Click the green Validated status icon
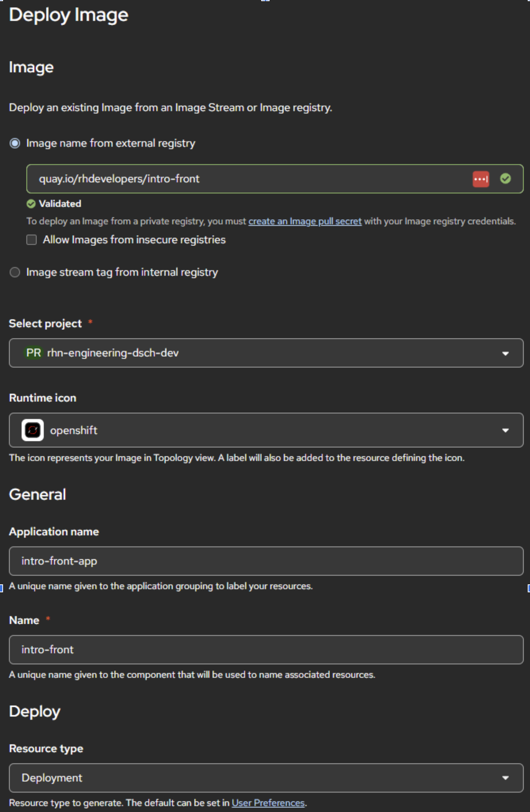Viewport: 530px width, 812px height. click(x=31, y=204)
